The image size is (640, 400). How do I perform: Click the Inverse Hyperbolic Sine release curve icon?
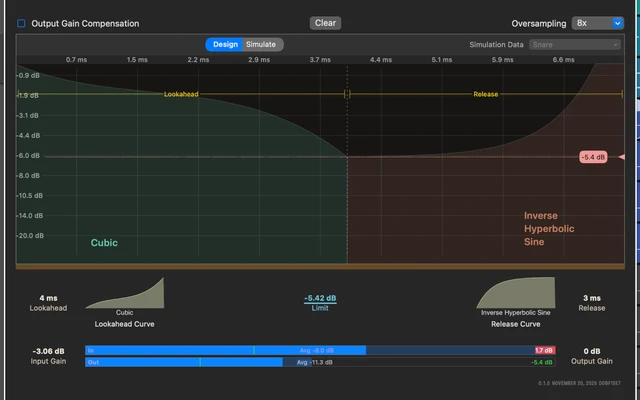[x=516, y=294]
